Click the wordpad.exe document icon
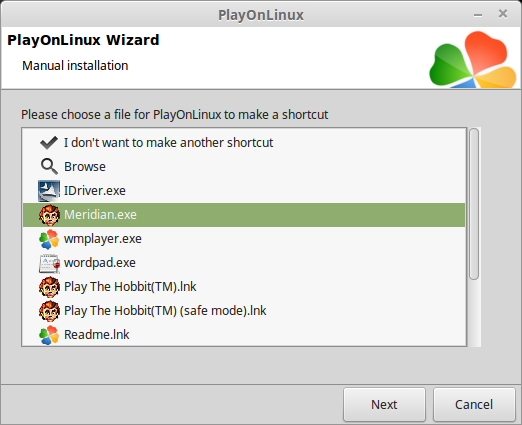The width and height of the screenshot is (522, 425). coord(49,263)
